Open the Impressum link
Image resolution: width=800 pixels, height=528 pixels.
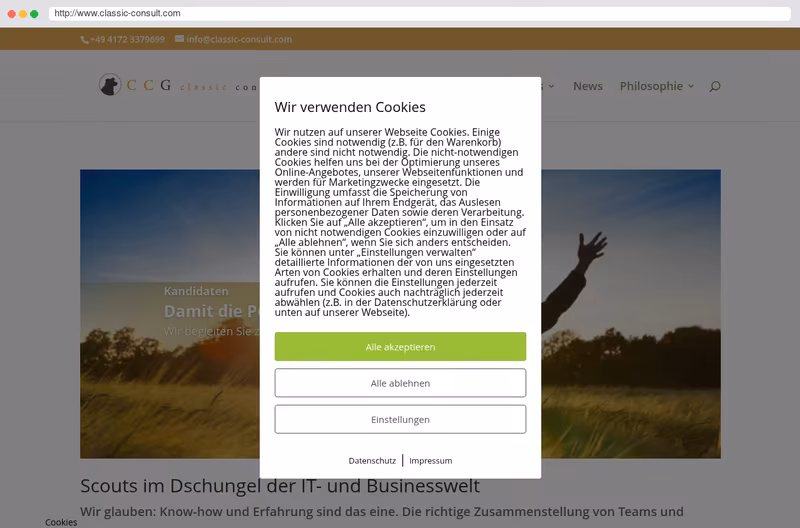click(x=431, y=461)
